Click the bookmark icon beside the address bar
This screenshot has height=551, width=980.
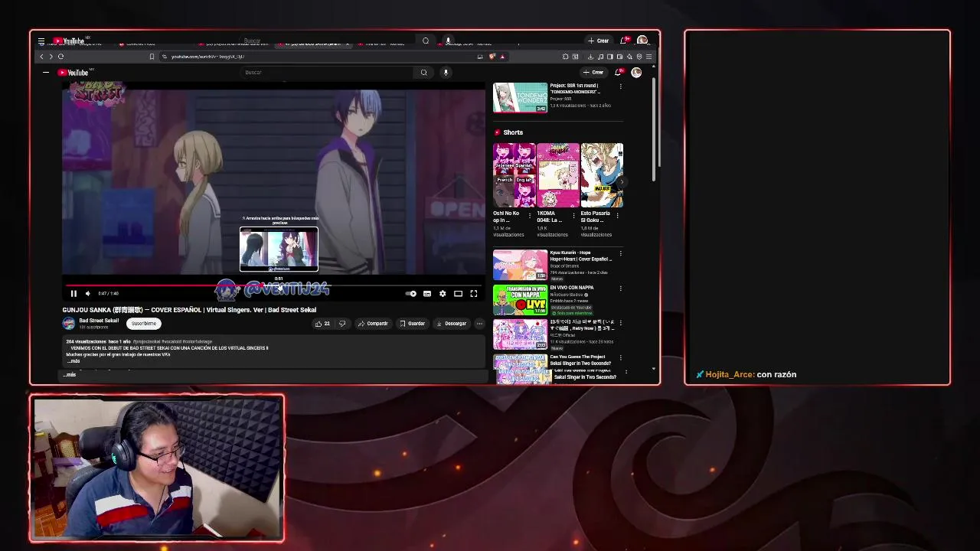pyautogui.click(x=152, y=57)
